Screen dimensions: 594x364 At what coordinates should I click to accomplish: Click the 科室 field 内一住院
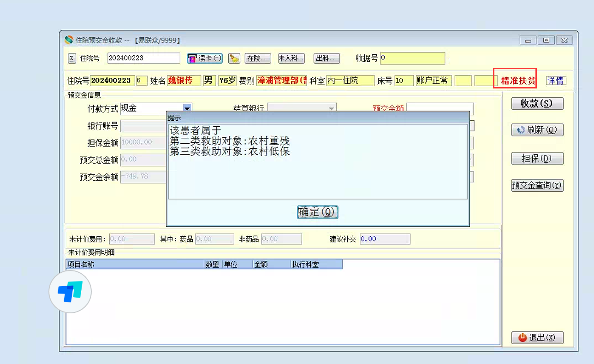tap(350, 81)
